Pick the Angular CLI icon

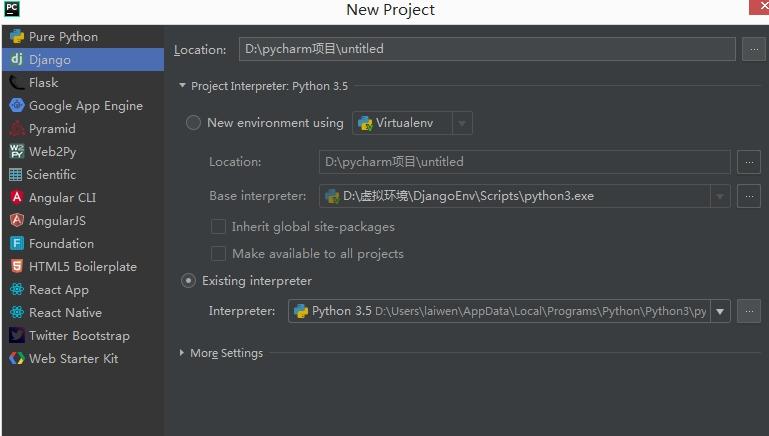pyautogui.click(x=17, y=197)
